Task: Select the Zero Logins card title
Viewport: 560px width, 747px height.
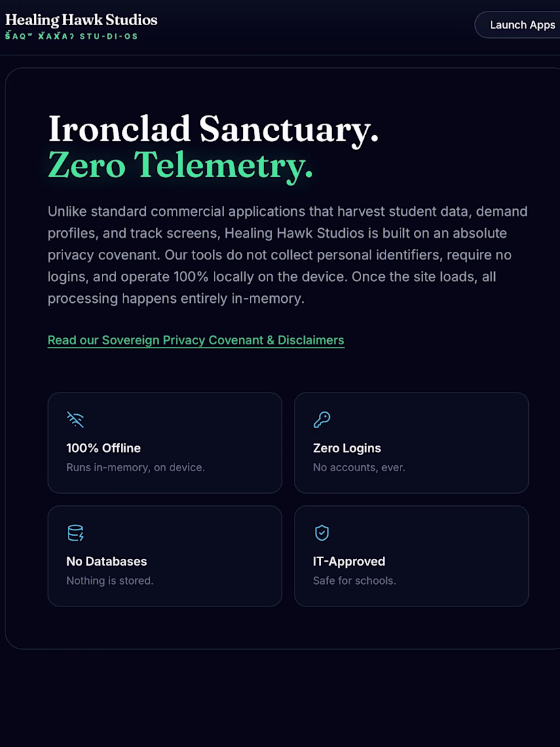Action: pyautogui.click(x=347, y=448)
